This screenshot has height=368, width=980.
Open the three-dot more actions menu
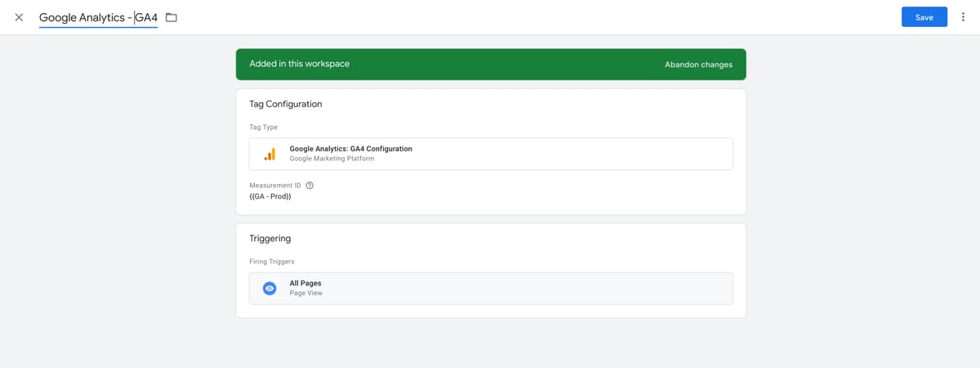pyautogui.click(x=964, y=17)
